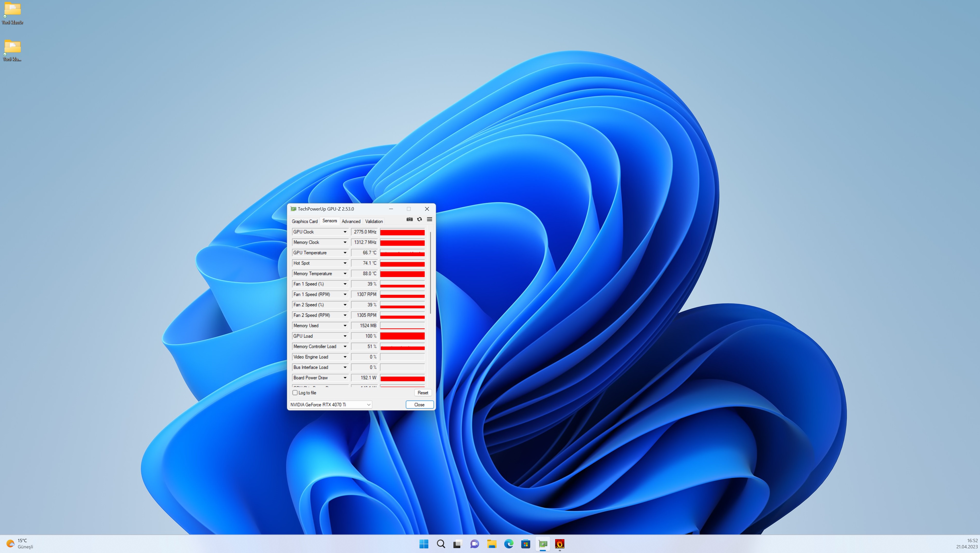Open the GPU Load sensor dropdown

[345, 336]
